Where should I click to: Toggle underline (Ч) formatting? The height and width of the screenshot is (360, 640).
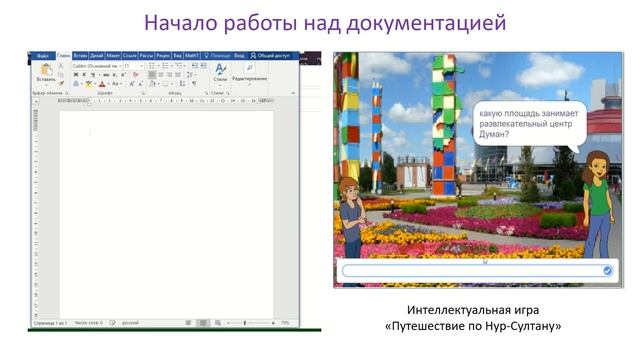click(x=93, y=75)
